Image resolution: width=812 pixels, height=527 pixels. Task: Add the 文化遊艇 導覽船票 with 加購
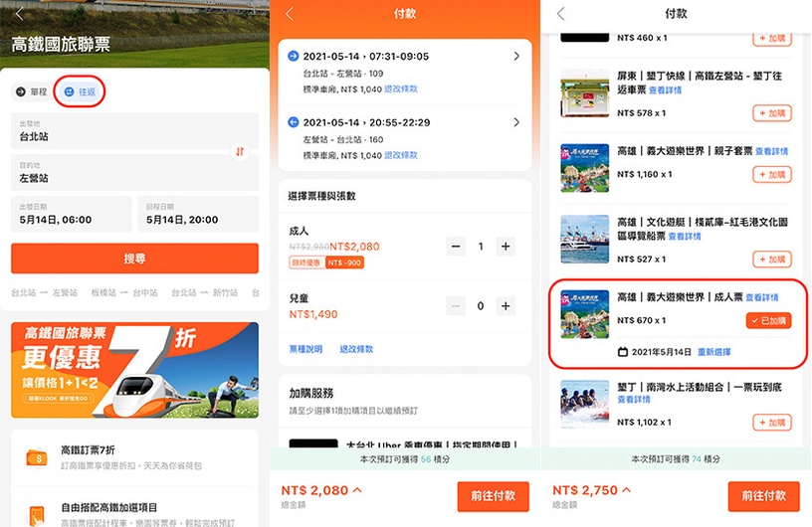(772, 260)
